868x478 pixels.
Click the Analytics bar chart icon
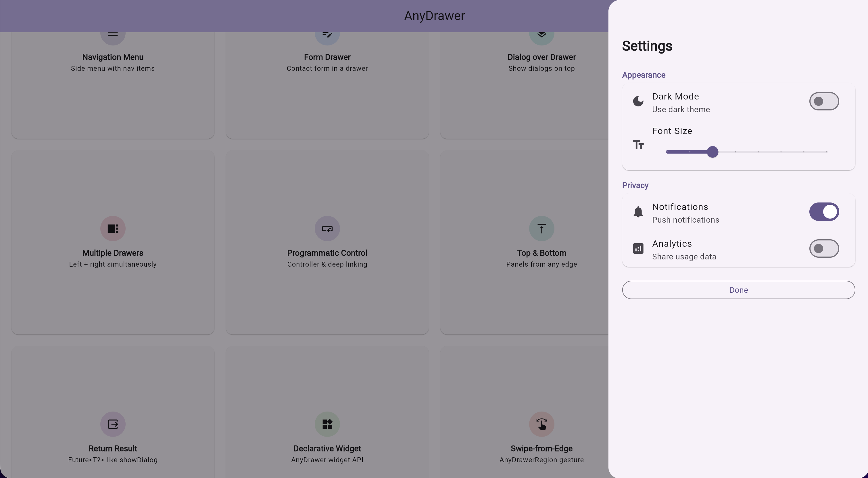(x=638, y=248)
